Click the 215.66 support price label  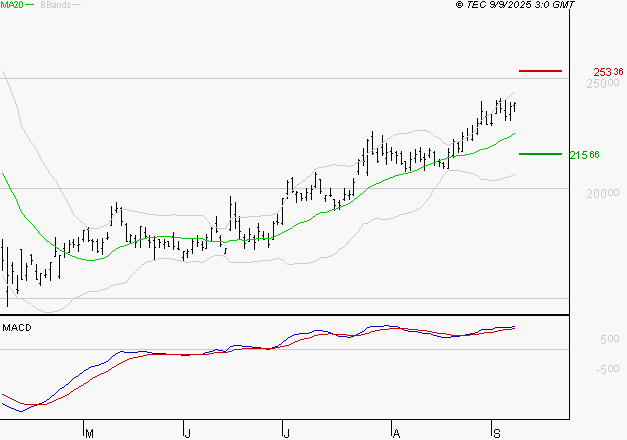[584, 155]
